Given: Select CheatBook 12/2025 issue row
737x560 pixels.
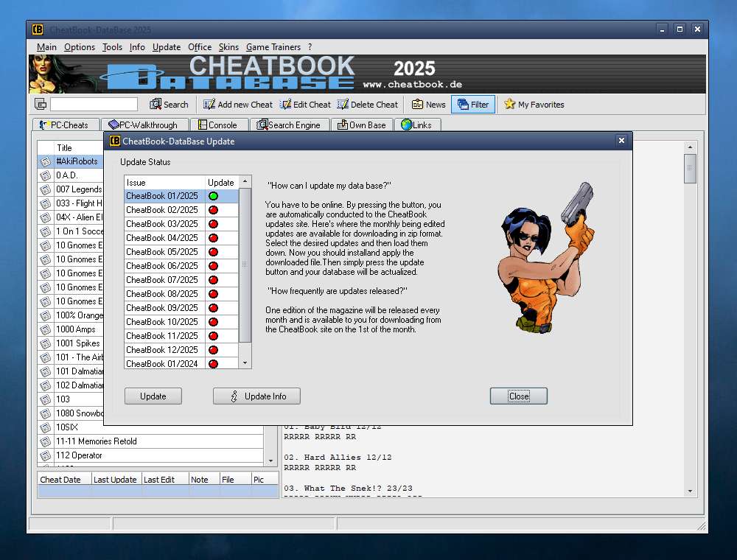Looking at the screenshot, I should tap(181, 350).
